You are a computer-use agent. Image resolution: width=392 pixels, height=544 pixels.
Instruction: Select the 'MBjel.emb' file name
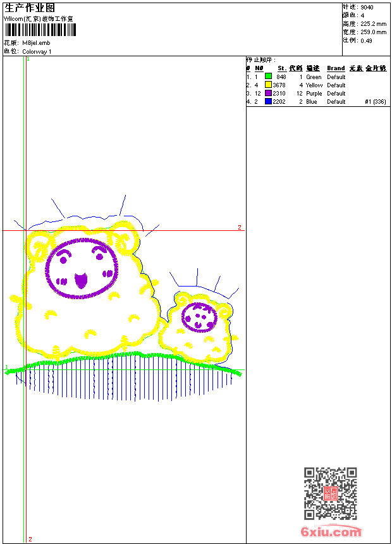click(x=37, y=43)
